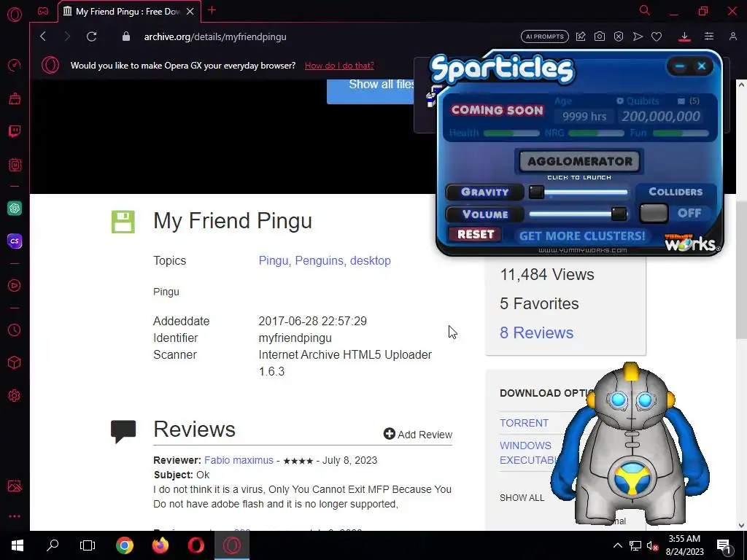Open Task View in taskbar
The height and width of the screenshot is (560, 747).
pos(88,545)
